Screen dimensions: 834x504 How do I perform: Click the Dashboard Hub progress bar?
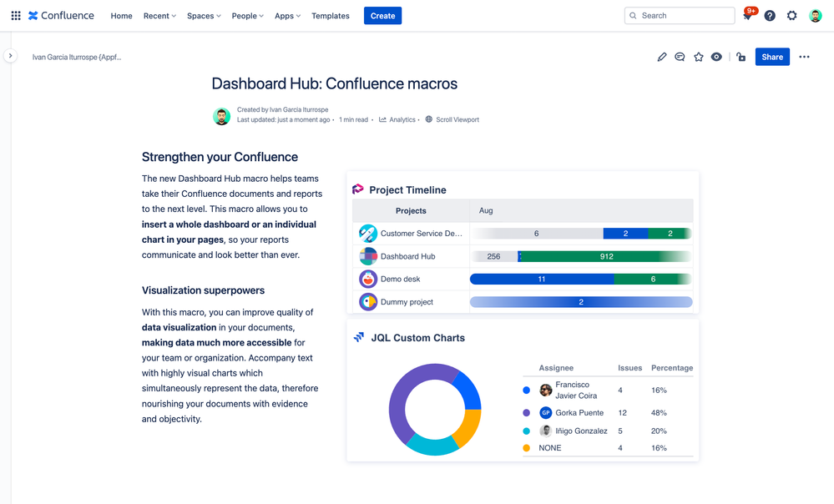(582, 256)
